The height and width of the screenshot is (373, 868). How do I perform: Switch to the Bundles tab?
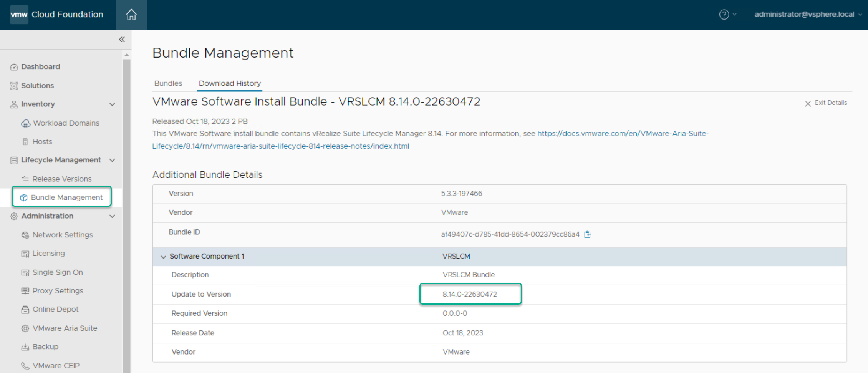click(x=168, y=83)
